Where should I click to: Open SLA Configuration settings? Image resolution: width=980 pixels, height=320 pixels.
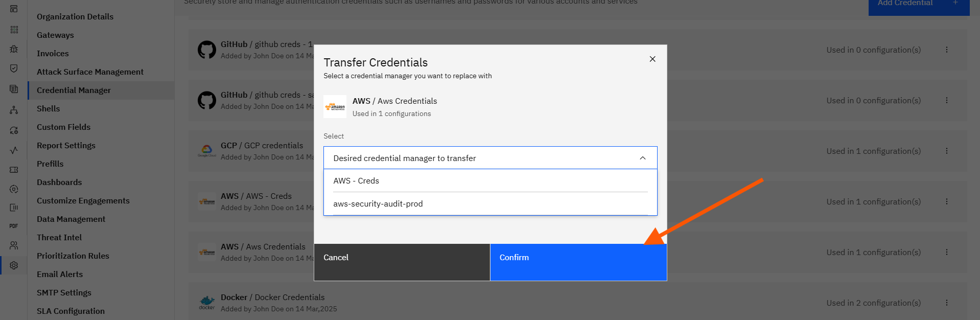click(x=71, y=311)
